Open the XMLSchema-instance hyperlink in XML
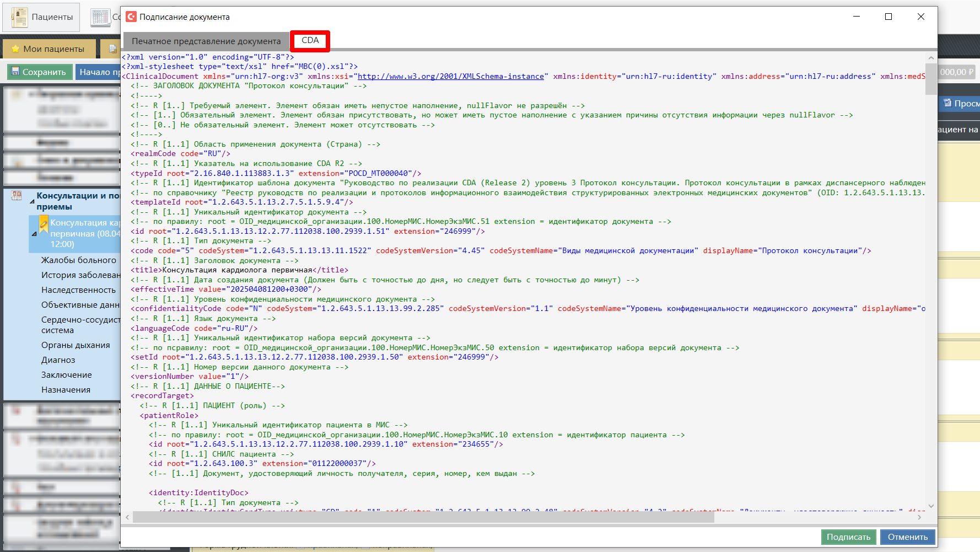980x552 pixels. (450, 77)
